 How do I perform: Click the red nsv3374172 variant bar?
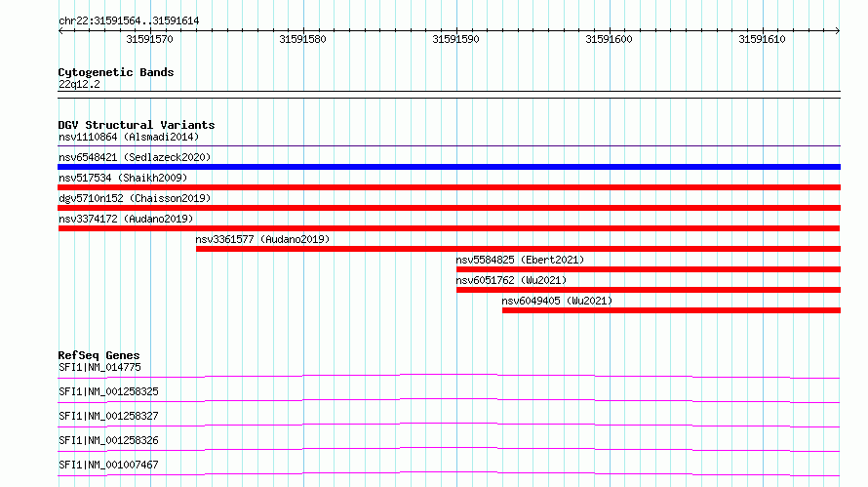[449, 228]
